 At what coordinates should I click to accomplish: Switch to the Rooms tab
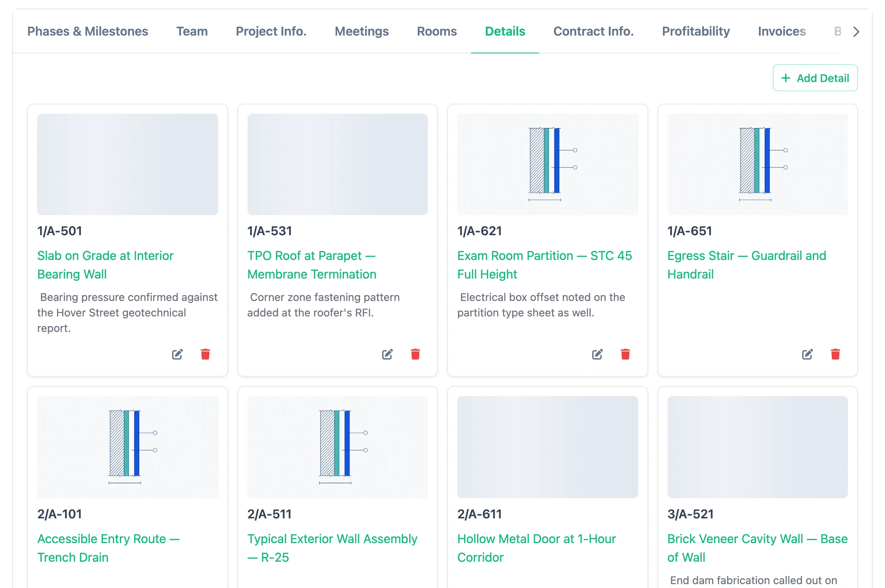point(437,31)
